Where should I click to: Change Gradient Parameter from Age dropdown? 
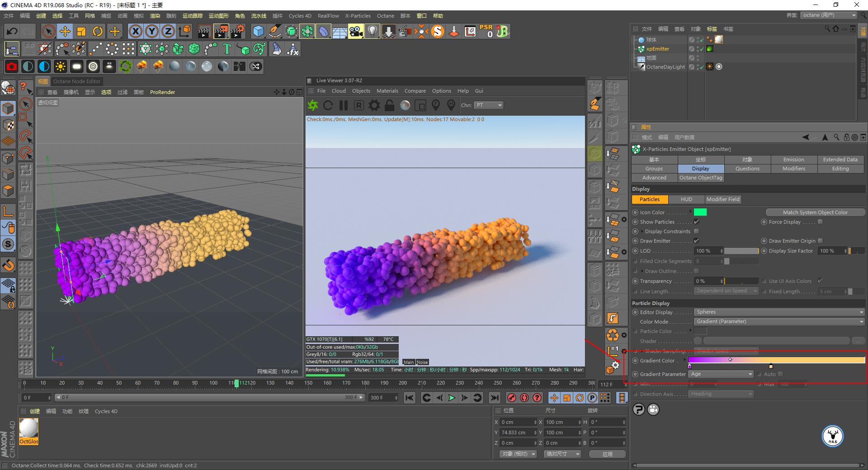tap(721, 374)
